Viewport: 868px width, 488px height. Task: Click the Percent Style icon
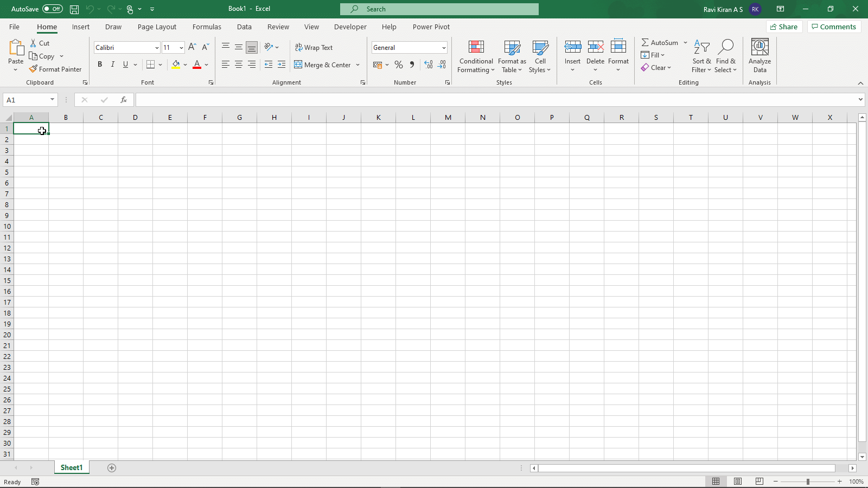pos(399,65)
